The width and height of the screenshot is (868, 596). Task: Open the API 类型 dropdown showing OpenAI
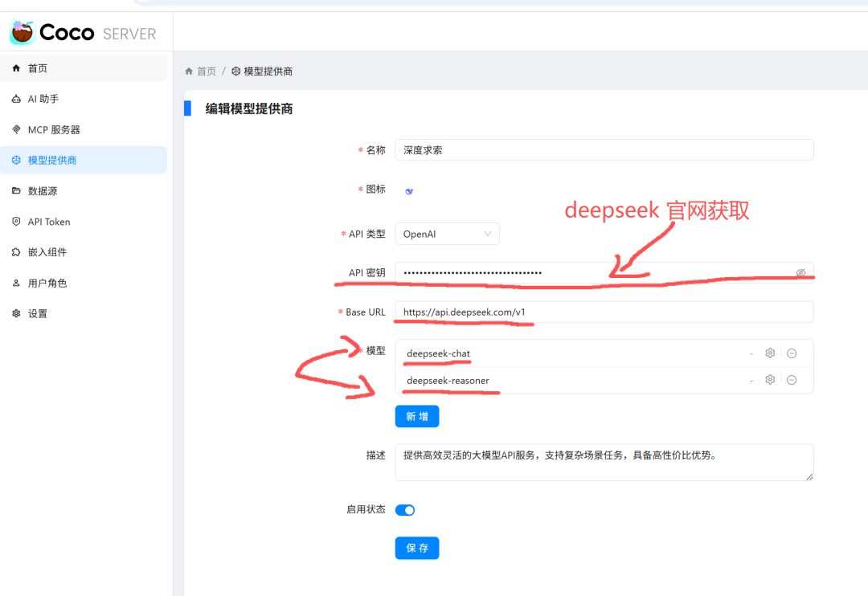(x=447, y=234)
